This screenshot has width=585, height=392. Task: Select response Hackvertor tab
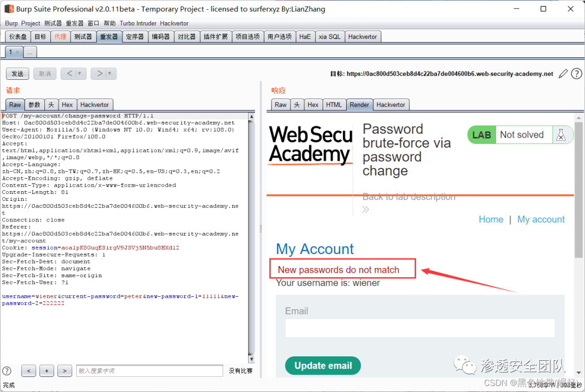pyautogui.click(x=391, y=105)
